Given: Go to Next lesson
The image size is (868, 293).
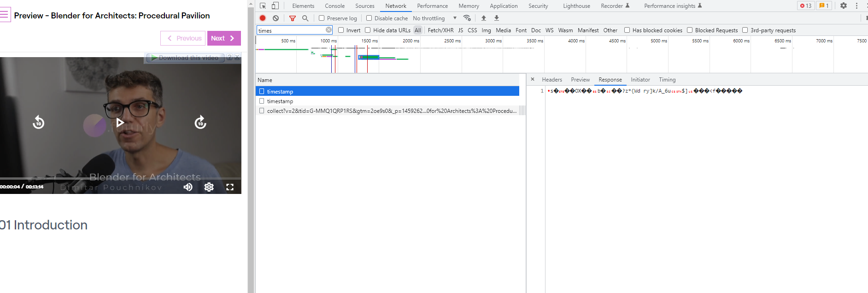Looking at the screenshot, I should 224,38.
